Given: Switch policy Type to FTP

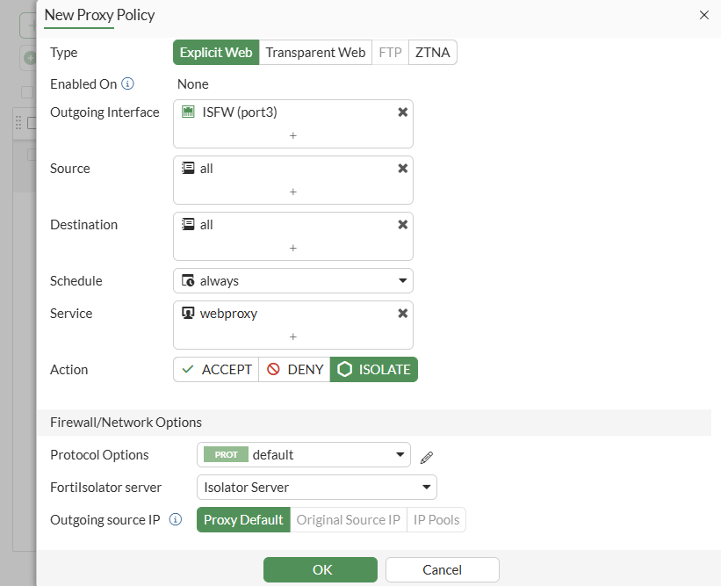Looking at the screenshot, I should coord(390,52).
